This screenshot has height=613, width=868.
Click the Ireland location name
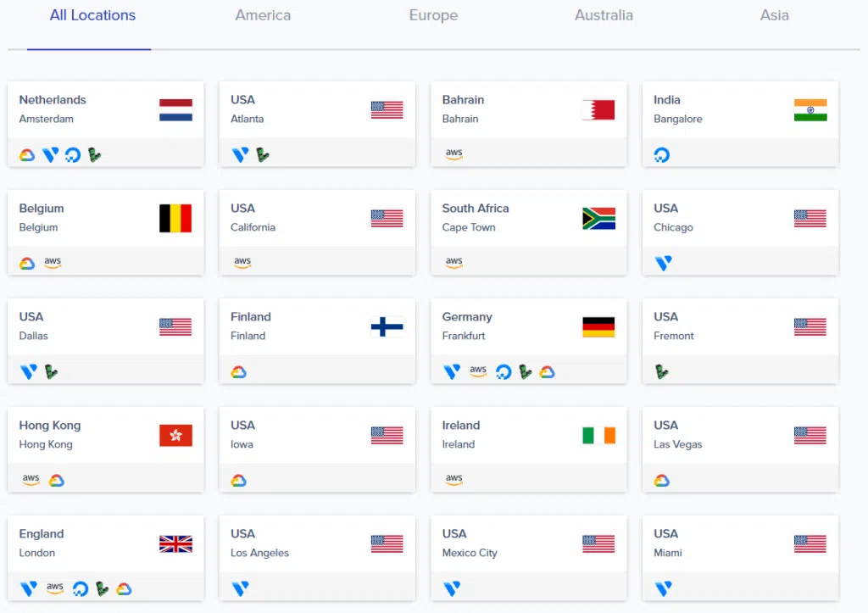(461, 426)
